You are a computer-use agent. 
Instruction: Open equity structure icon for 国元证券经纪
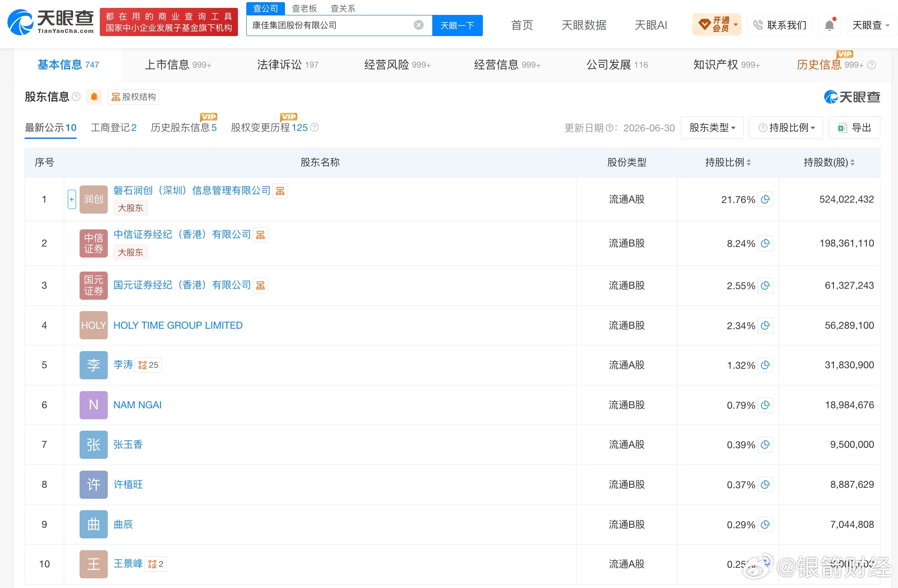[260, 286]
